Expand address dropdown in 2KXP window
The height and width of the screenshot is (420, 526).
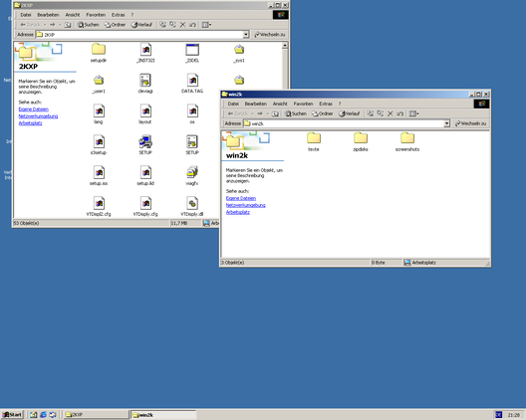pyautogui.click(x=246, y=35)
